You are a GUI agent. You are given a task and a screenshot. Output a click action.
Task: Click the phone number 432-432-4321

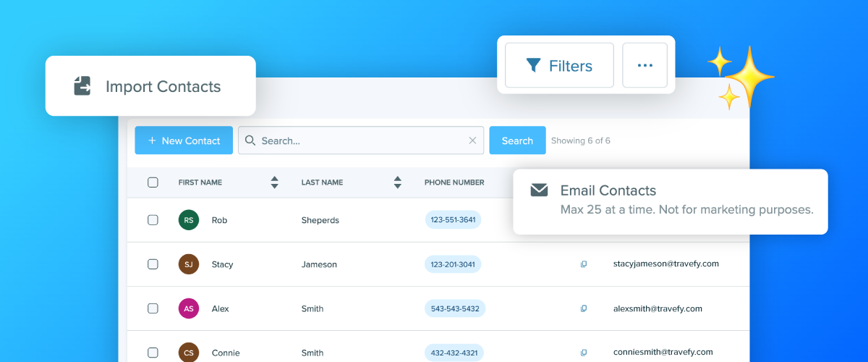tap(454, 353)
